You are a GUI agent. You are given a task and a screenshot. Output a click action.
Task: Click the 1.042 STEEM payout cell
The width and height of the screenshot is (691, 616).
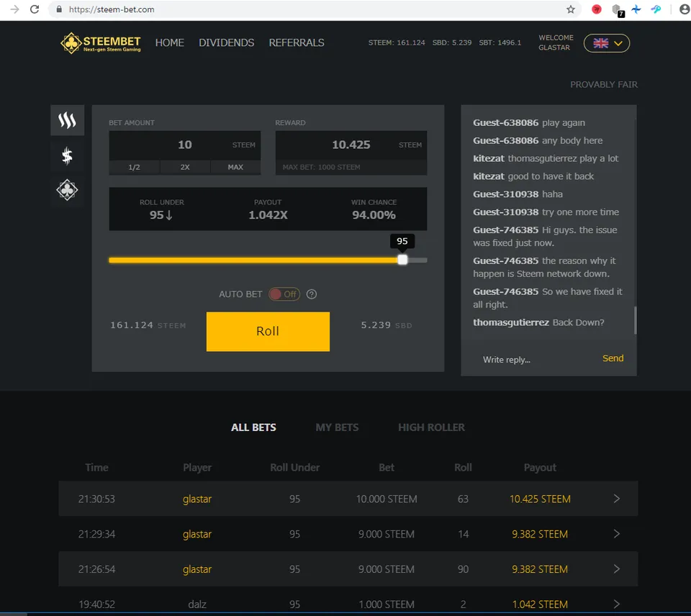point(540,604)
